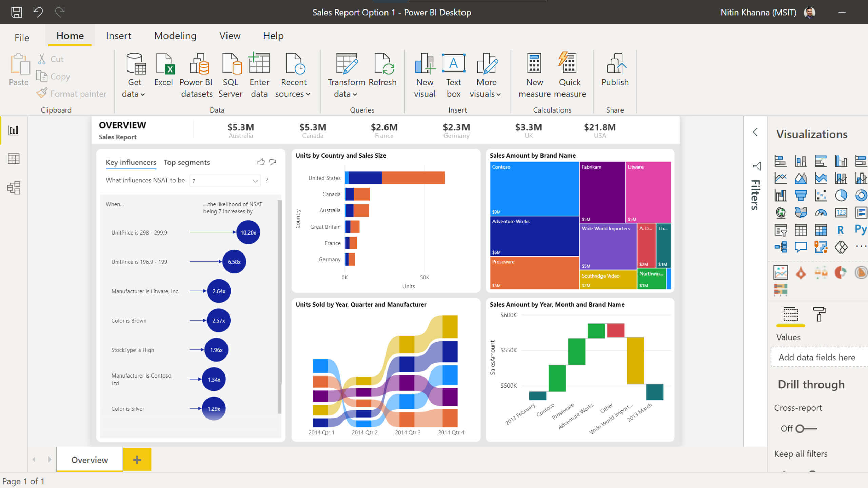Collapse the Visualizations panel
Viewport: 868px width, 488px height.
(x=755, y=132)
